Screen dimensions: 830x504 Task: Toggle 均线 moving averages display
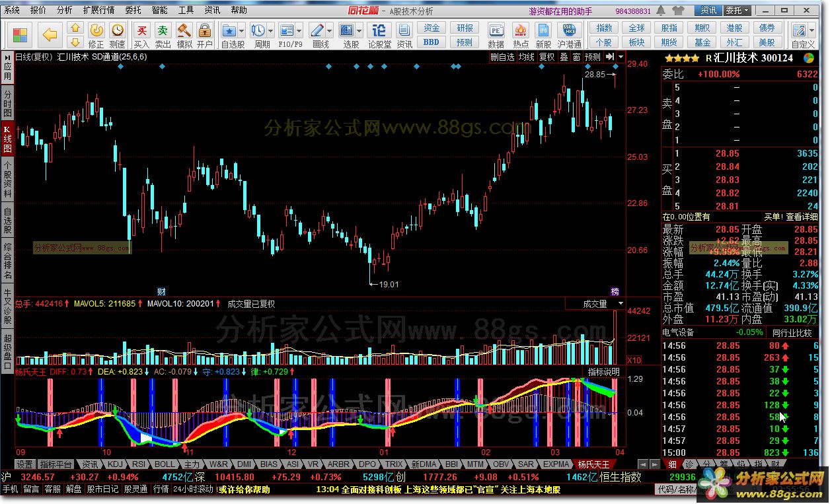(526, 57)
